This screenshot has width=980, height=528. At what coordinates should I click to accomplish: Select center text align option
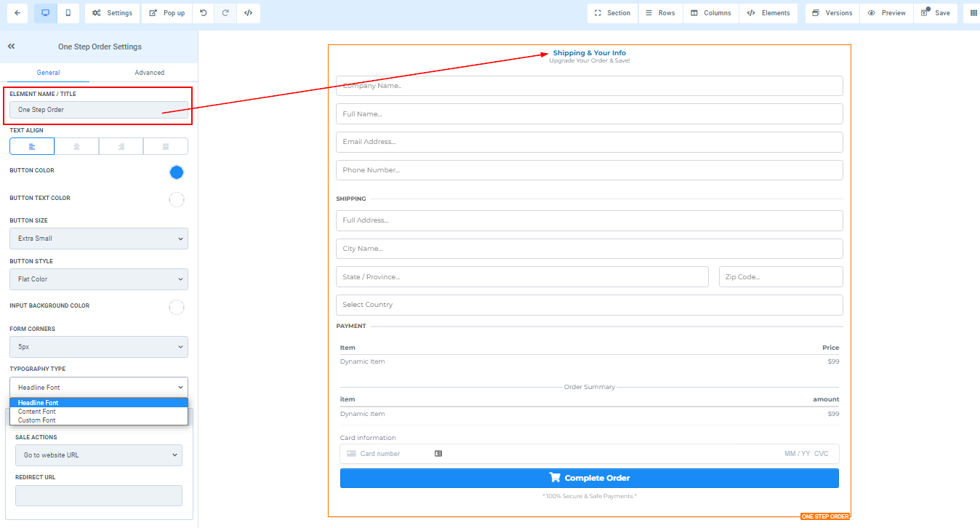pyautogui.click(x=76, y=146)
